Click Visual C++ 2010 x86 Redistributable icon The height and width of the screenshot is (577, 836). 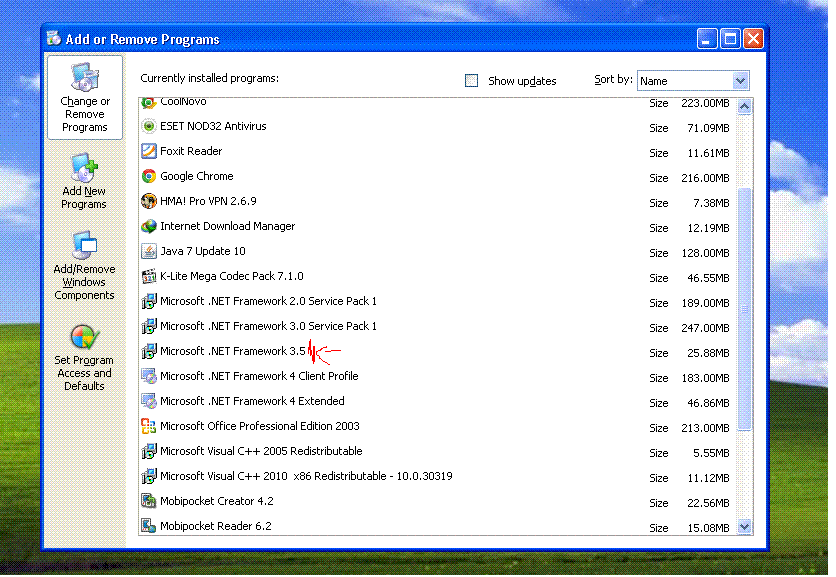click(149, 476)
